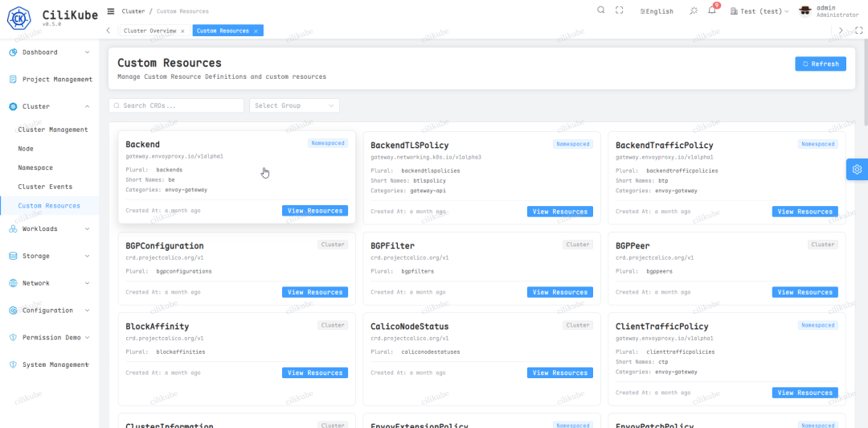868x428 pixels.
Task: Click the Permission Demo shield icon
Action: (14, 338)
